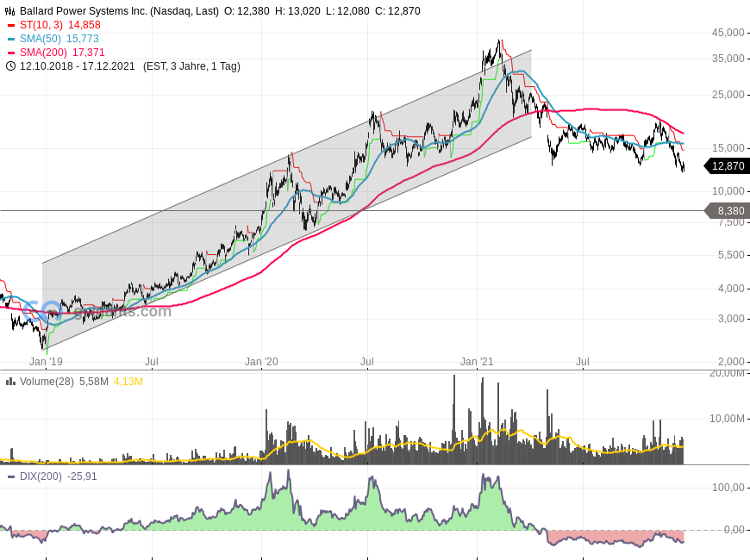Click the Volume(28) indicator label
The image size is (750, 560).
47,382
